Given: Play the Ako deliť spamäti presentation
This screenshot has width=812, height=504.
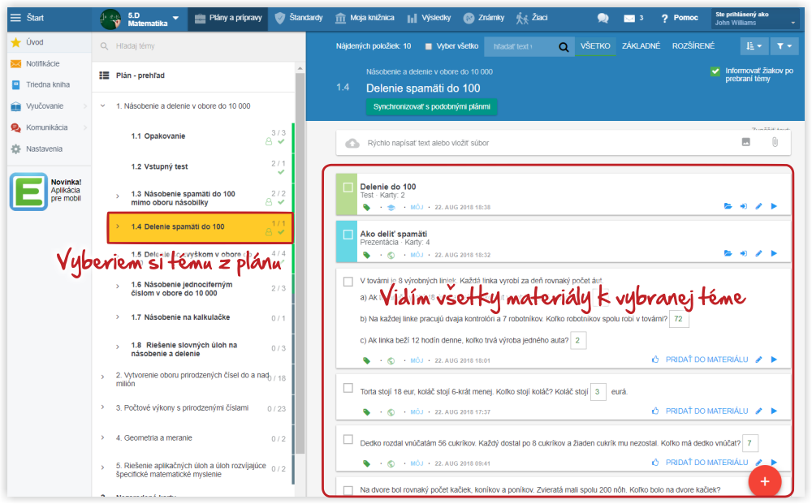Looking at the screenshot, I should tap(774, 253).
